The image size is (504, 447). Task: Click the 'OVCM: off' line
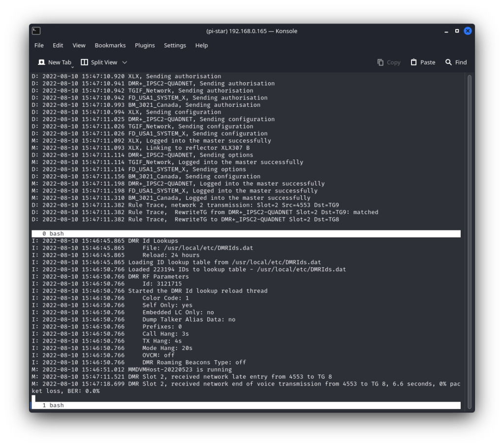[x=103, y=355]
